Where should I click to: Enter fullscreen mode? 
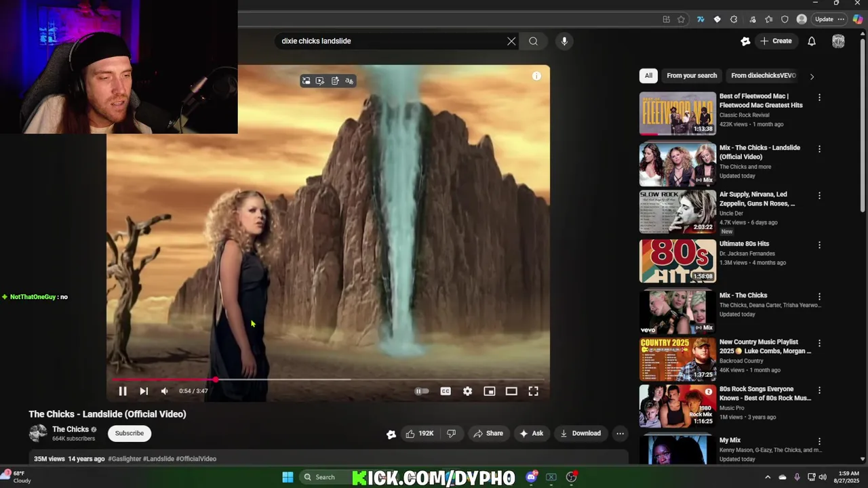point(534,391)
